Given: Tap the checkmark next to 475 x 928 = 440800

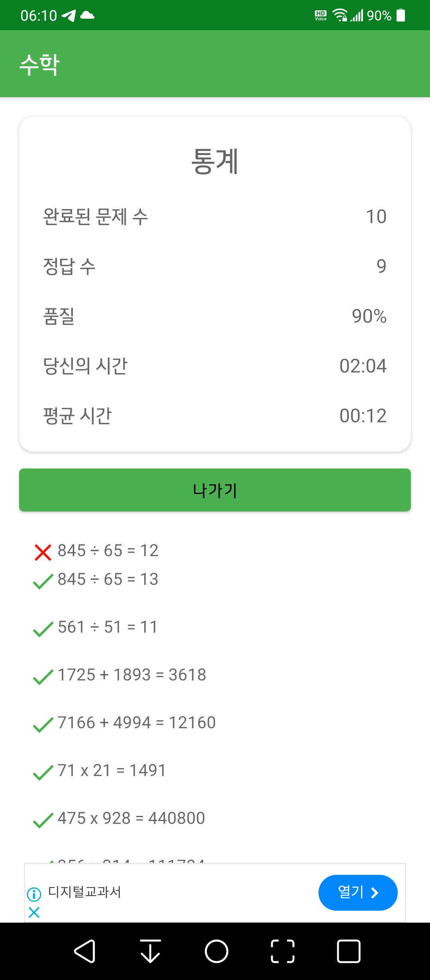Looking at the screenshot, I should [x=43, y=820].
